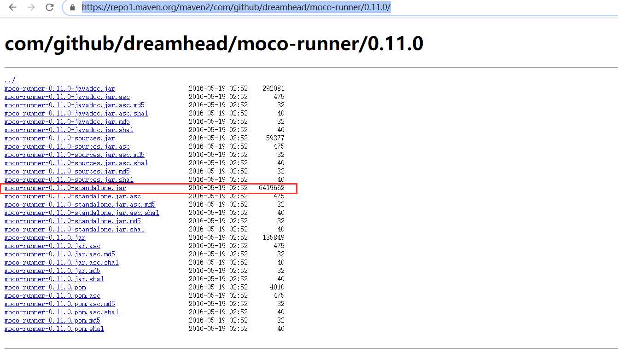Screen dimensions: 618x364
Task: Open moco-runner-0.11.0-javadoc.jar link
Action: point(60,88)
